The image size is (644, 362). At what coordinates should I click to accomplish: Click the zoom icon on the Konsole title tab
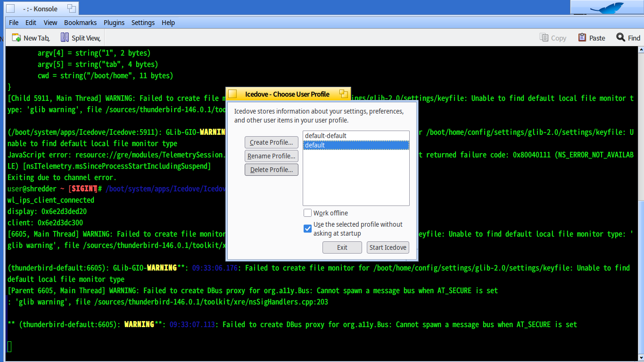pyautogui.click(x=71, y=8)
